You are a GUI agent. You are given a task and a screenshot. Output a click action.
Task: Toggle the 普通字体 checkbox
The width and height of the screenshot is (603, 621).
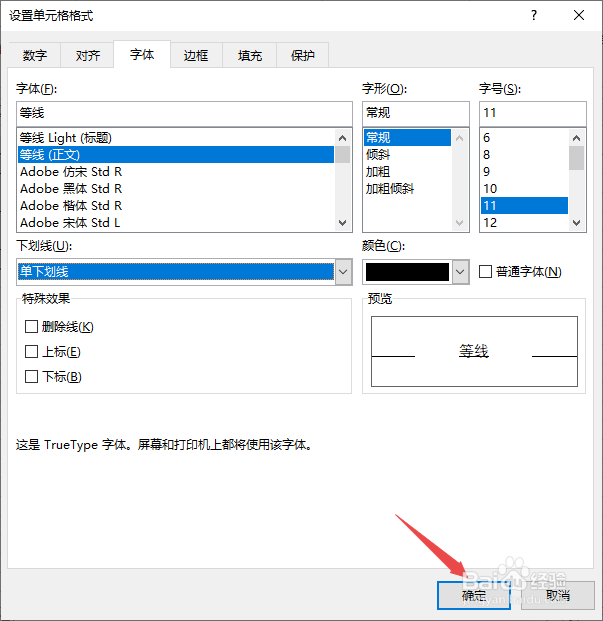coord(485,272)
